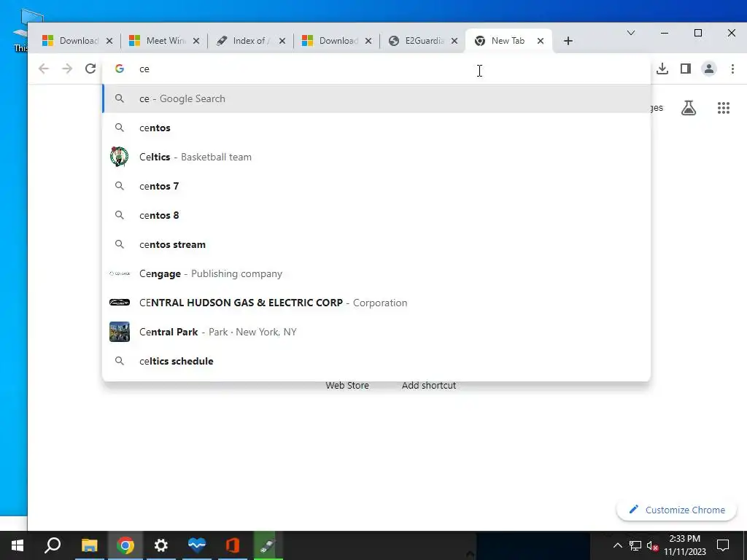Close the New Tab tab
The image size is (747, 560).
541,41
